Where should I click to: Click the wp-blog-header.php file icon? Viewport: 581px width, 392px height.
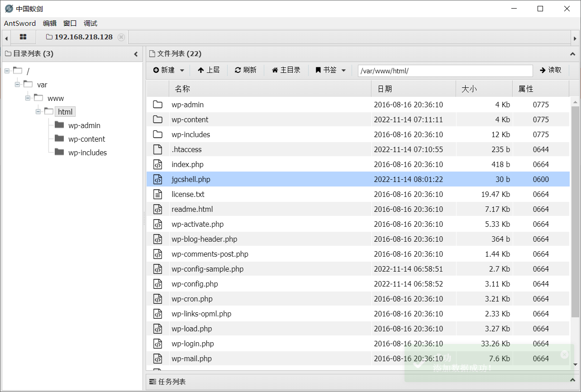coord(157,239)
